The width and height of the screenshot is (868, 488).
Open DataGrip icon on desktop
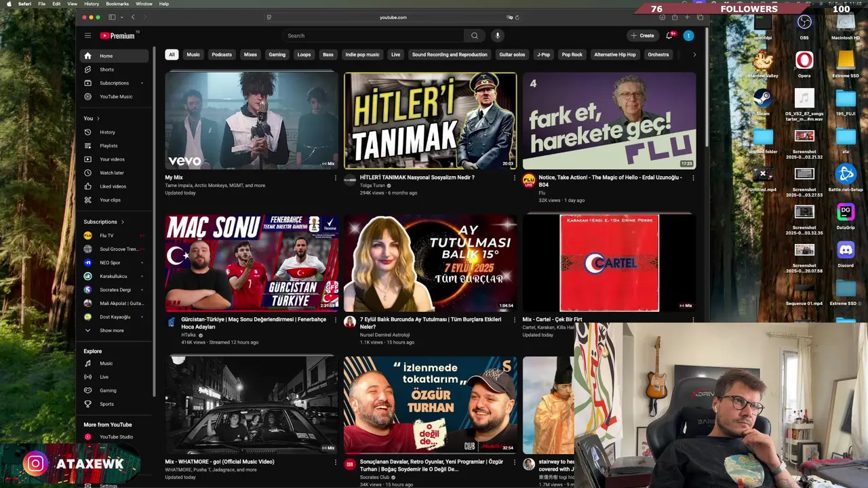(846, 212)
